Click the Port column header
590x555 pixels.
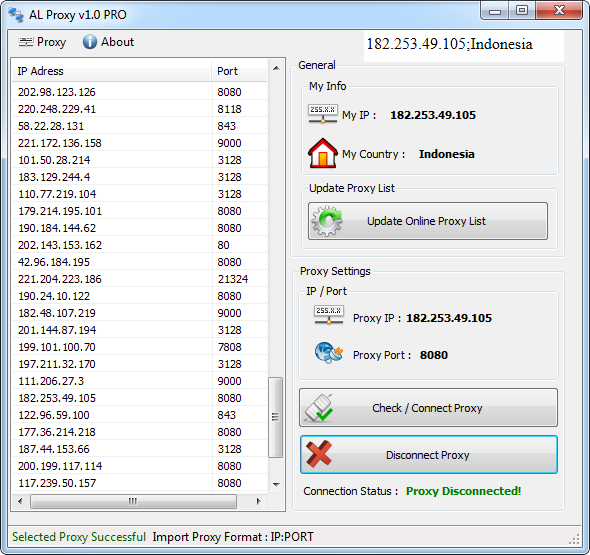[239, 71]
